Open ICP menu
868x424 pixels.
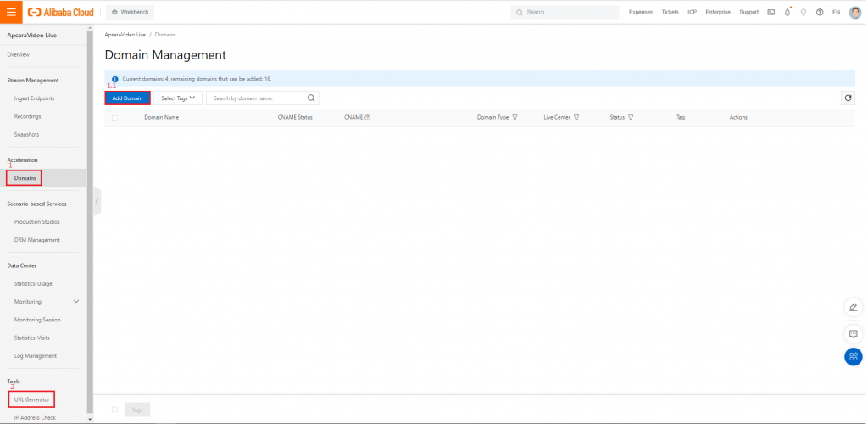(692, 12)
